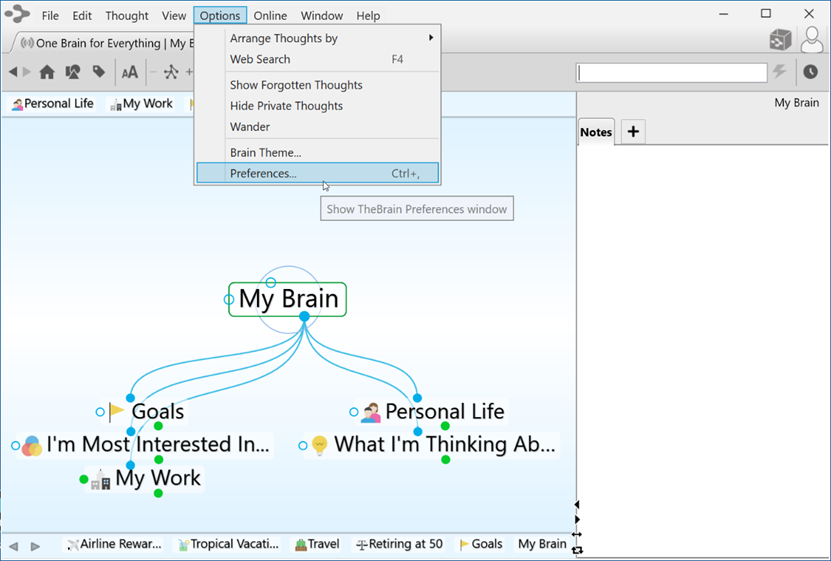The width and height of the screenshot is (831, 561).
Task: Click the brain box icon beside the avatar
Action: [x=780, y=40]
